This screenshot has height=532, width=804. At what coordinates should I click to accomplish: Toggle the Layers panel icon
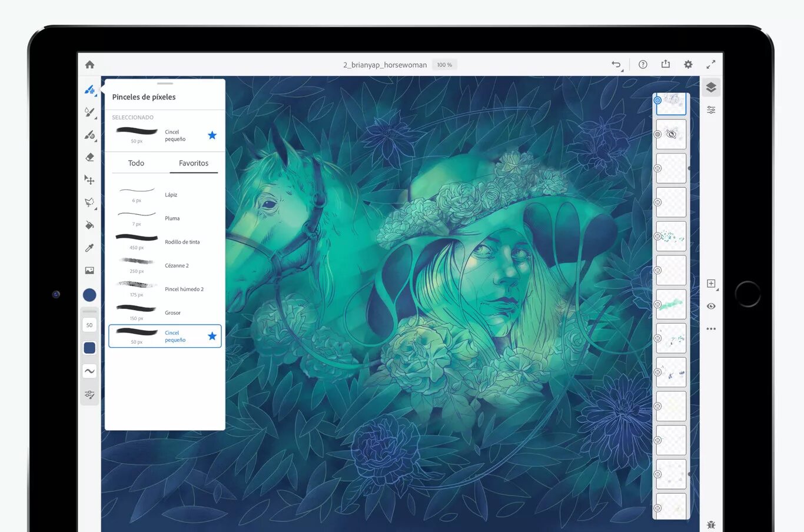click(711, 88)
